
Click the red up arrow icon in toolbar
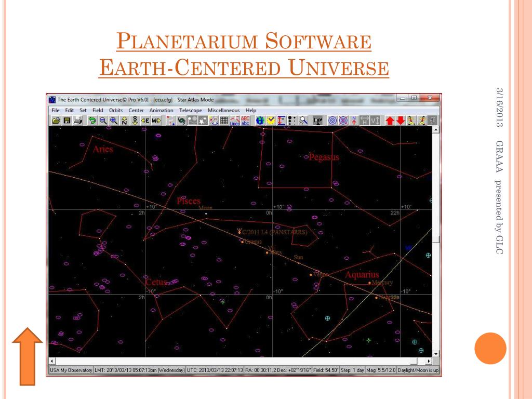pyautogui.click(x=390, y=121)
